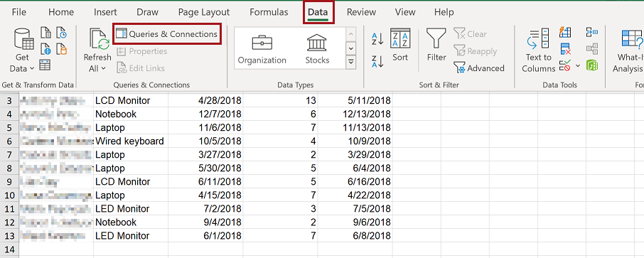Select the 3/27/2018 date cell
Viewport: 644px width, 258px height.
[205, 154]
